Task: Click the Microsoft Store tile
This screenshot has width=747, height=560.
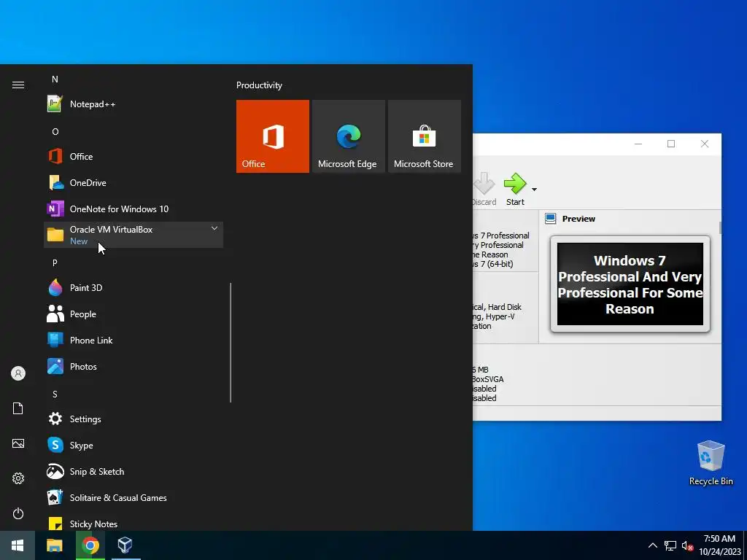Action: click(425, 136)
